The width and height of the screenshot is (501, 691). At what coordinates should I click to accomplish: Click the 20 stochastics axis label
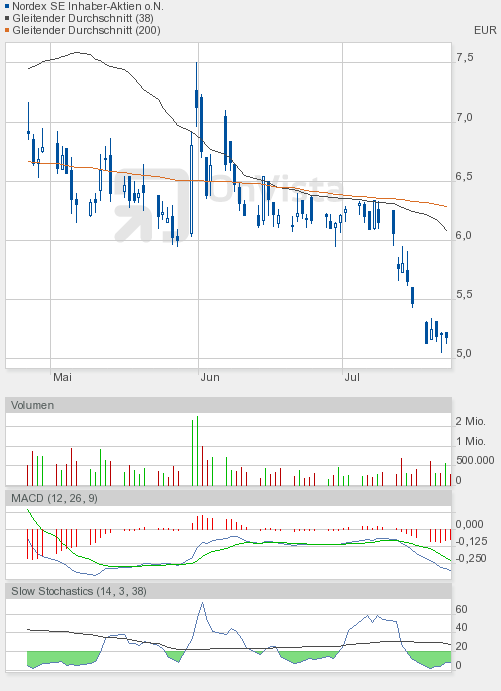461,646
